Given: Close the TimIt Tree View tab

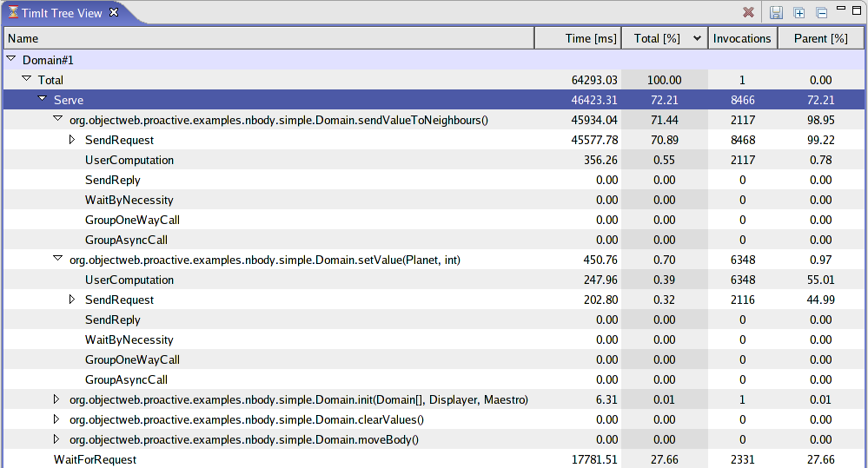Looking at the screenshot, I should tap(114, 12).
